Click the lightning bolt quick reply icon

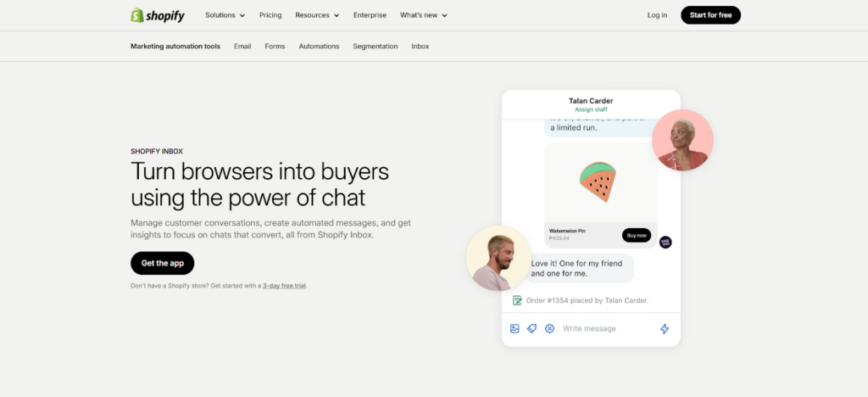(x=665, y=328)
